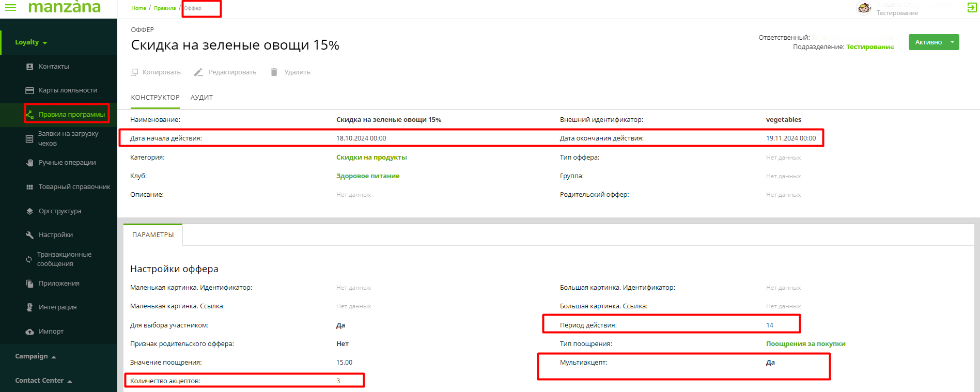Click the cloud Импорт icon
The image size is (980, 392).
pos(29,332)
